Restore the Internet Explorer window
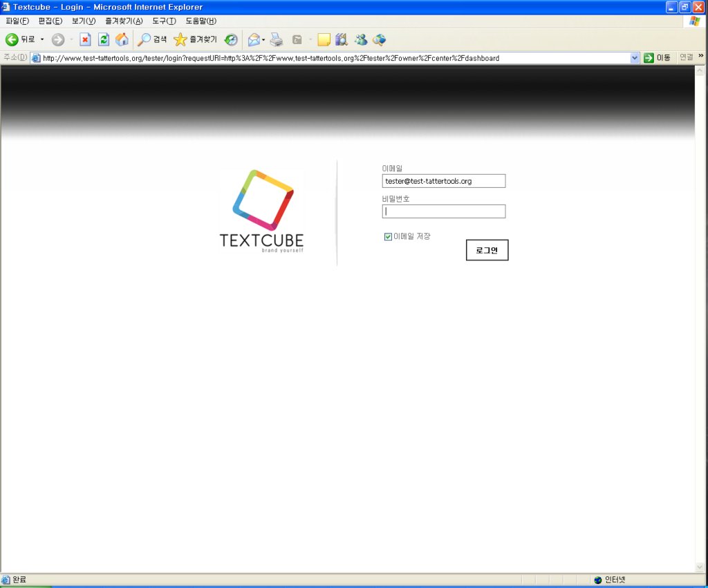The image size is (708, 588). [x=685, y=7]
